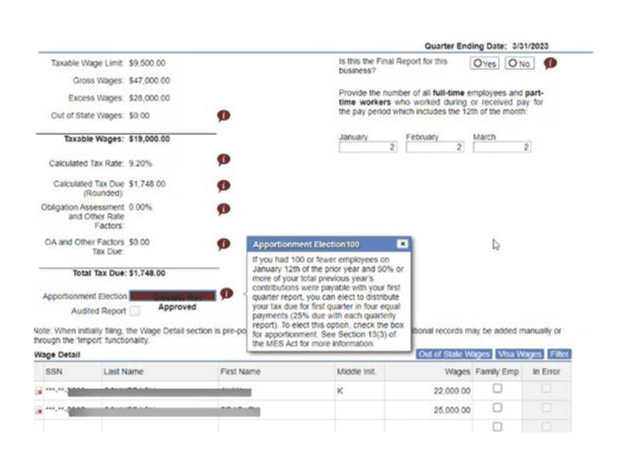630x466 pixels.
Task: Open info icon beside Final Report question
Action: 550,63
